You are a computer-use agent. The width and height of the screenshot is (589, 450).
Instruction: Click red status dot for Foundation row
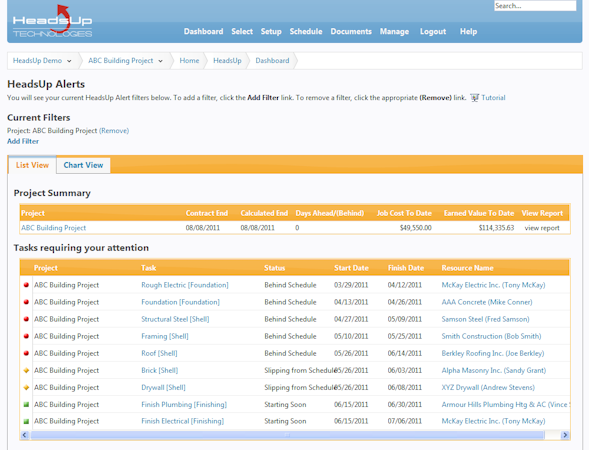tap(26, 302)
